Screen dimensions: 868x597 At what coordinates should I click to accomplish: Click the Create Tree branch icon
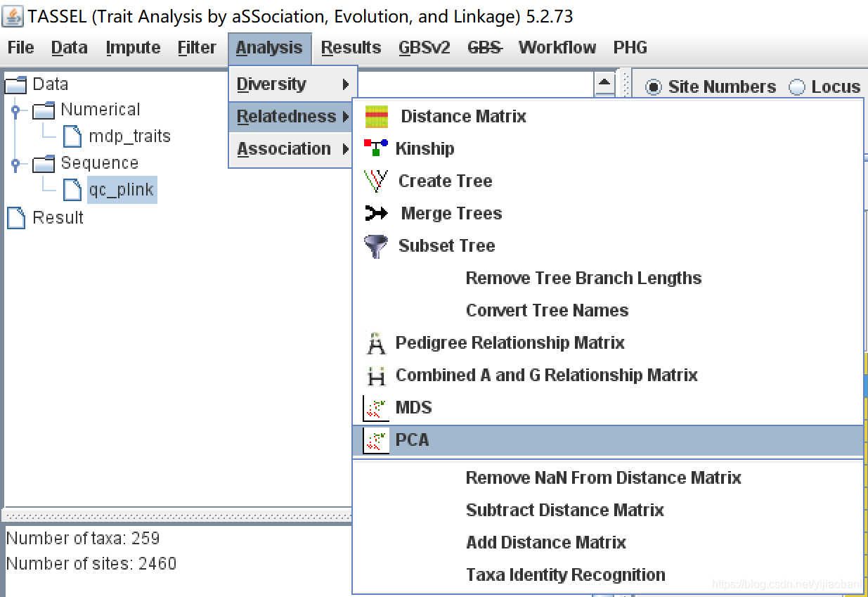(x=376, y=181)
